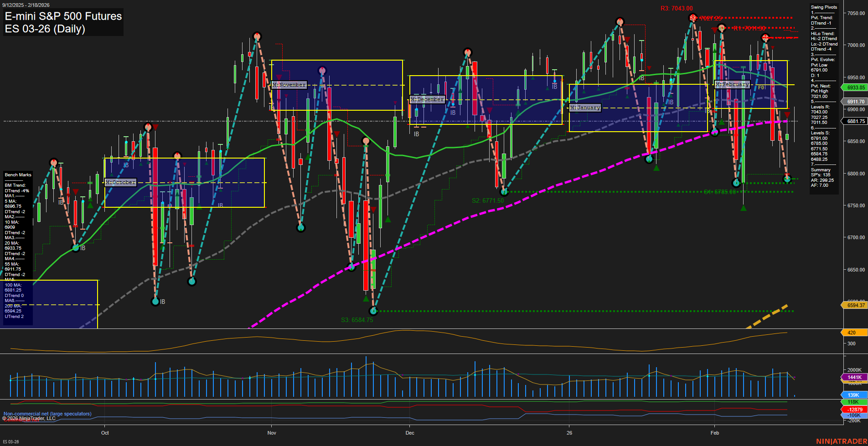Click a green up-triangle buy marker below the January box
This screenshot has width=868, height=446.
pos(656,168)
